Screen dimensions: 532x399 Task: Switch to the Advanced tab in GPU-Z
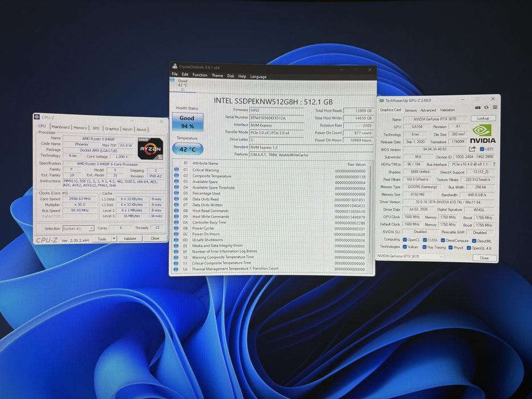tap(428, 110)
